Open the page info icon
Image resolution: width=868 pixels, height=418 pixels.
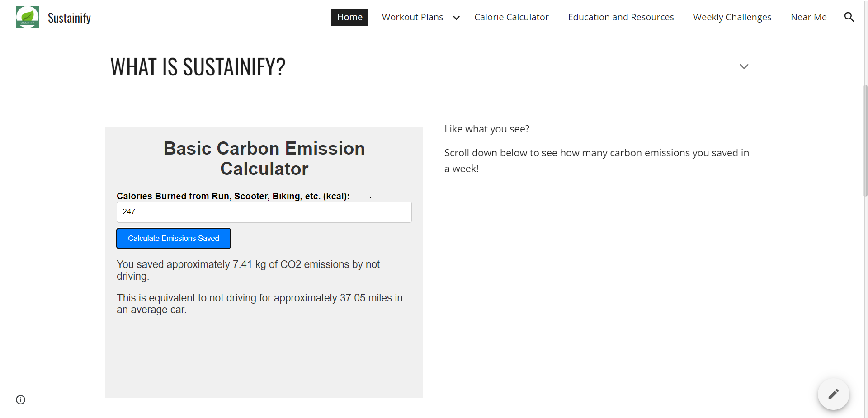click(21, 399)
